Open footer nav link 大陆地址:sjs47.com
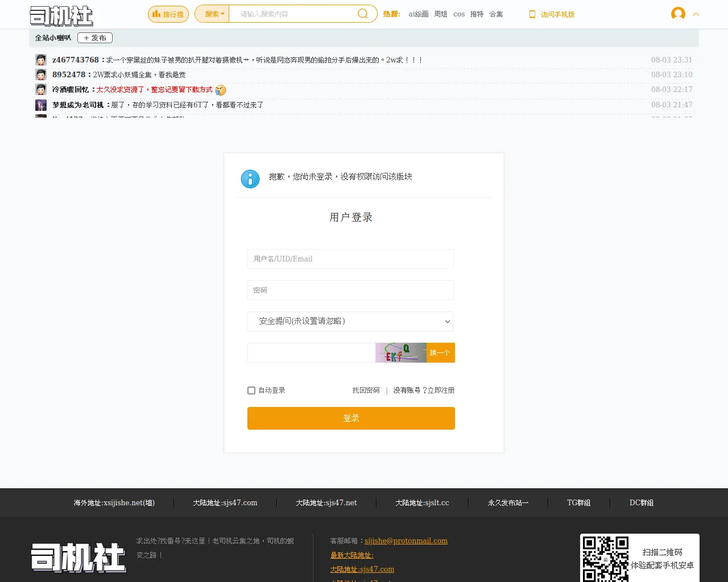 (225, 503)
